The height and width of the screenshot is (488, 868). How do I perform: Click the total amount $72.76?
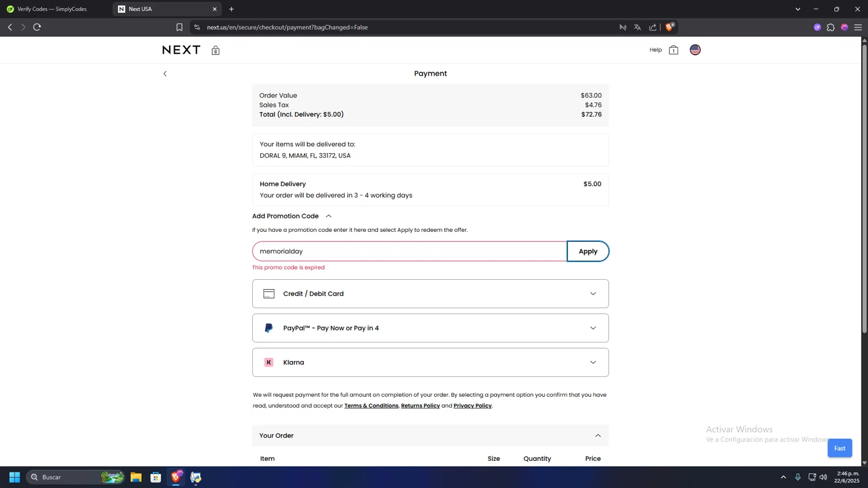591,114
